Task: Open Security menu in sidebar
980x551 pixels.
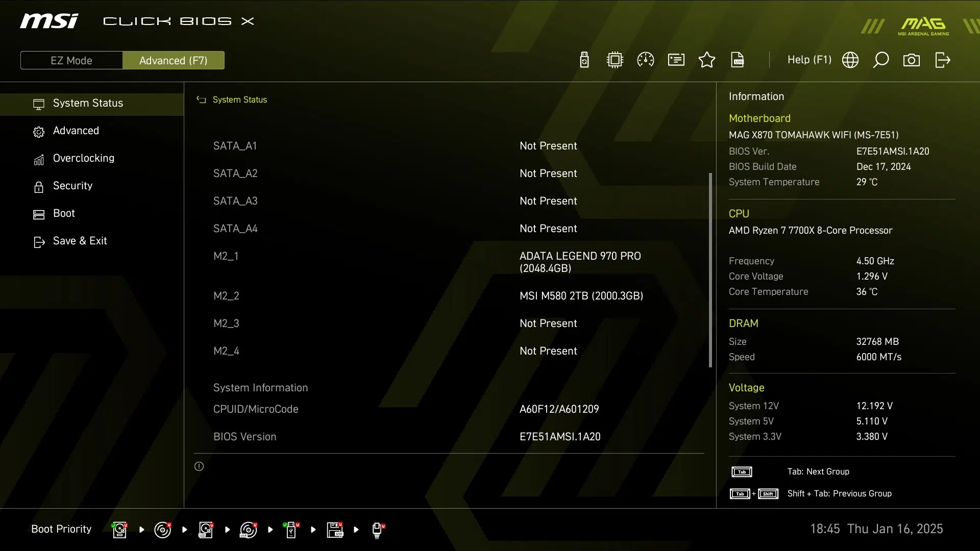Action: click(92, 186)
